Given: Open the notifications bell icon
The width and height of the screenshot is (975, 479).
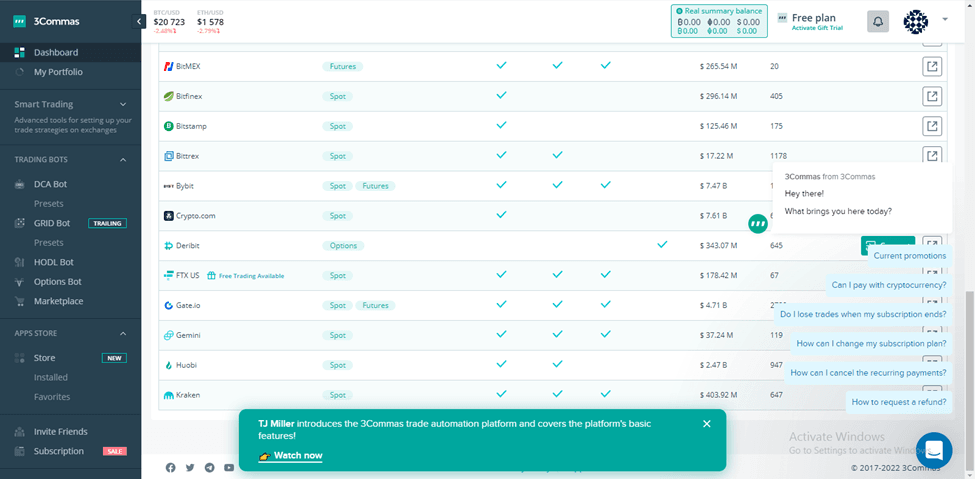Looking at the screenshot, I should 877,21.
